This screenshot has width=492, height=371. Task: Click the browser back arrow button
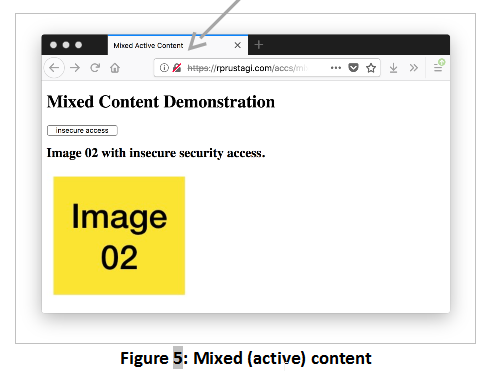(54, 68)
